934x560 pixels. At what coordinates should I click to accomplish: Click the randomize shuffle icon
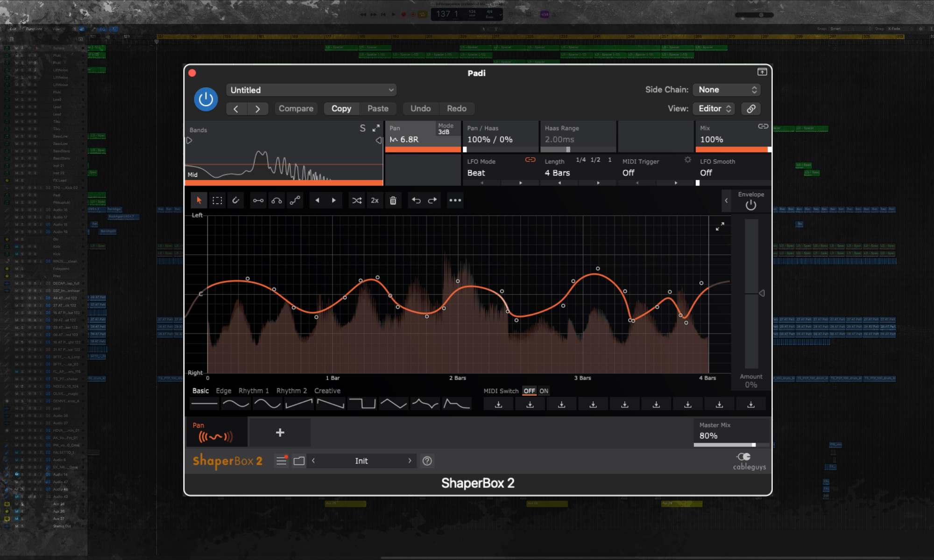(x=357, y=201)
